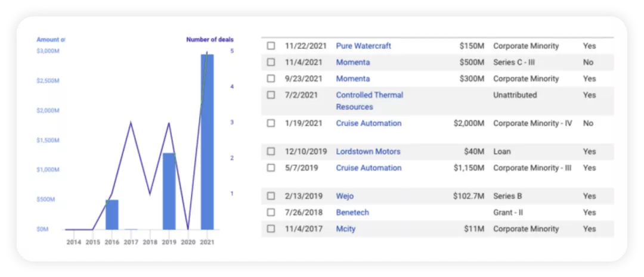This screenshot has height=277, width=644.
Task: Click the 'Grant - II' deal type cell
Action: pyautogui.click(x=508, y=213)
